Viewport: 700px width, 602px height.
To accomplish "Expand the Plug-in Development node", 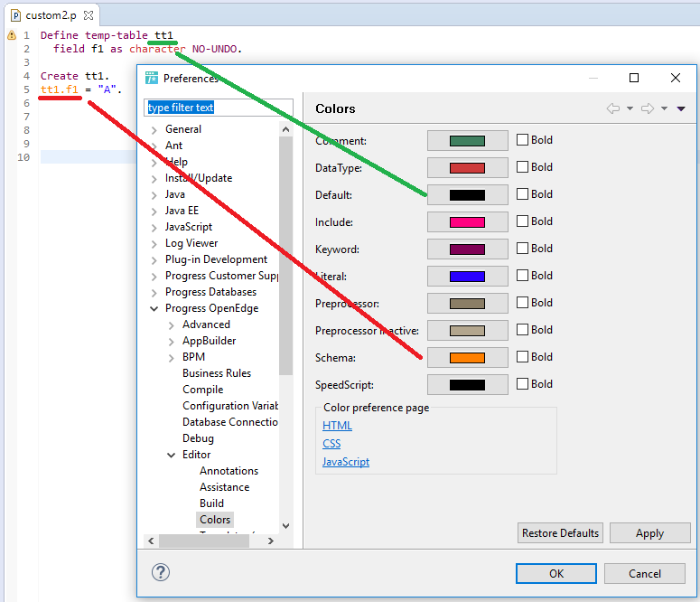I will pyautogui.click(x=154, y=260).
